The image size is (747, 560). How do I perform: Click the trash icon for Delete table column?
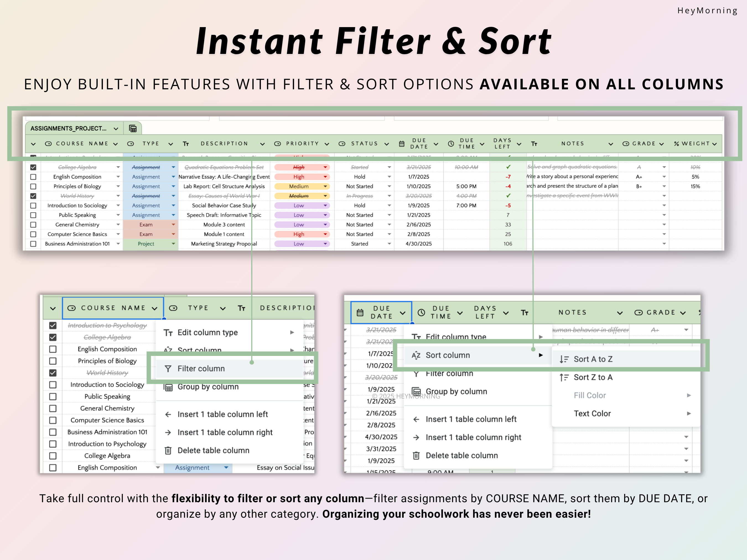tap(168, 451)
